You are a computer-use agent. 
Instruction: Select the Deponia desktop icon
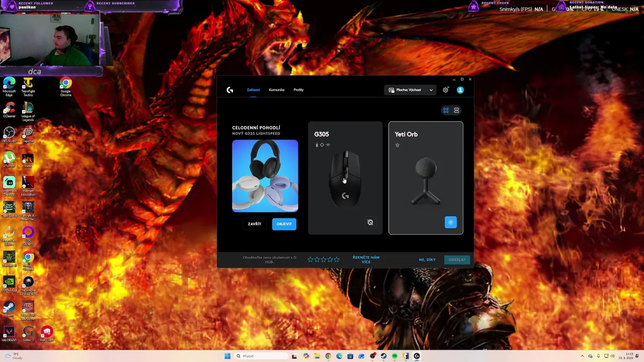(28, 135)
